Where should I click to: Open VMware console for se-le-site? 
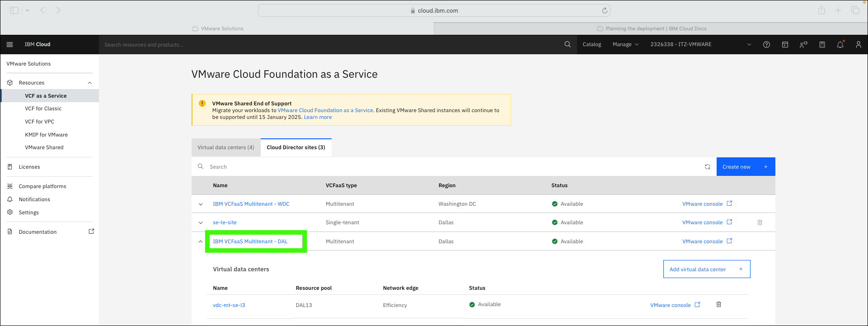(707, 222)
